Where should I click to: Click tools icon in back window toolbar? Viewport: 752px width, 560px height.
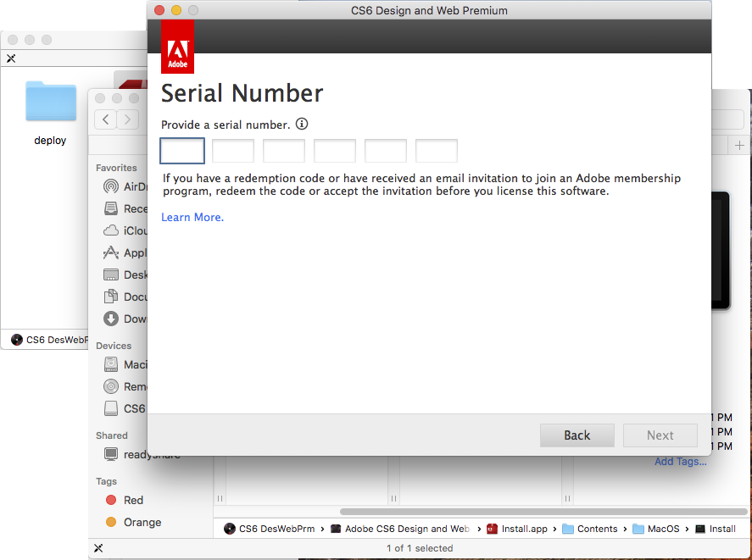pyautogui.click(x=11, y=58)
